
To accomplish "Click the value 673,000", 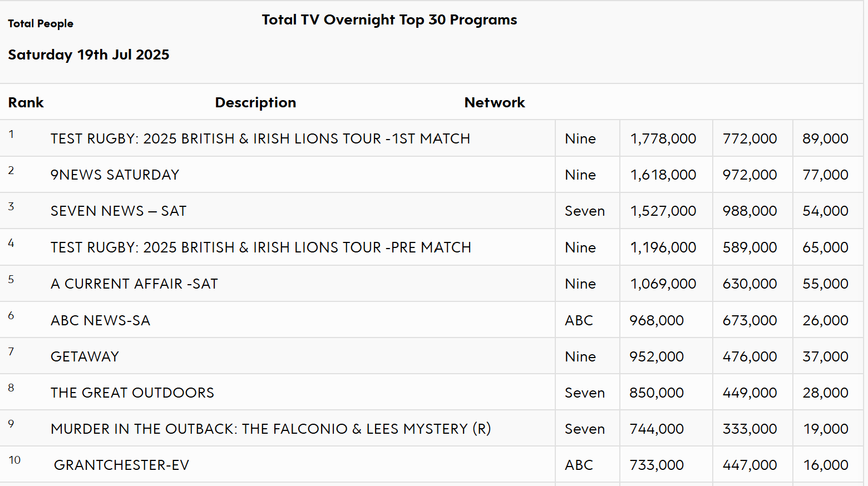I will pos(749,320).
